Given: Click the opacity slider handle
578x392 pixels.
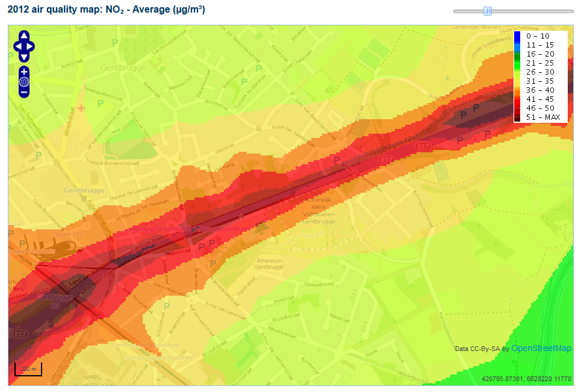Looking at the screenshot, I should [x=488, y=11].
